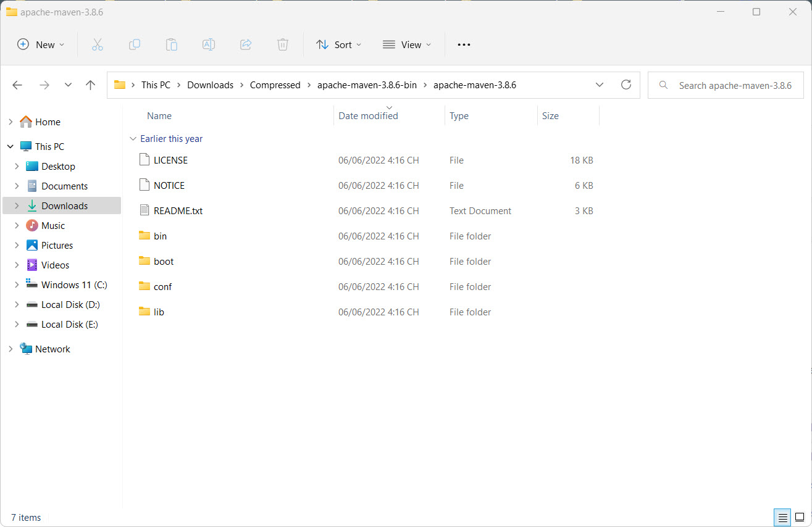Click the Delete trash can icon
812x527 pixels.
(282, 44)
